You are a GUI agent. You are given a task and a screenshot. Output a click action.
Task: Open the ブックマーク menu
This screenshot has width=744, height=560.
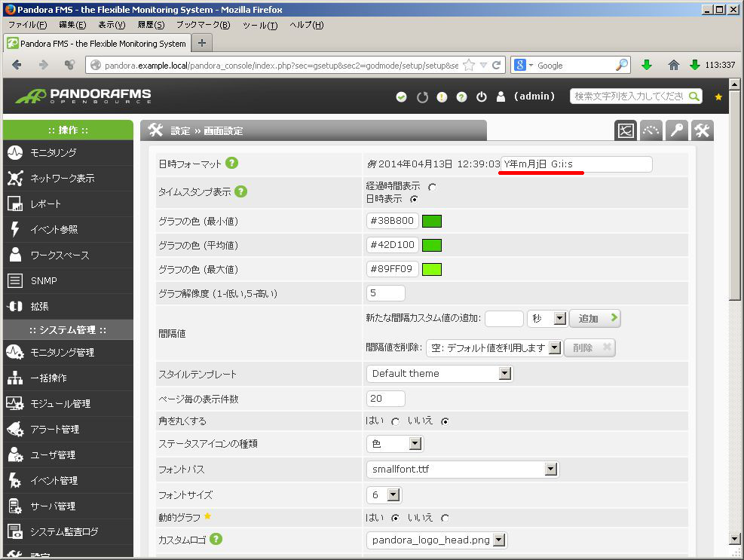point(203,25)
